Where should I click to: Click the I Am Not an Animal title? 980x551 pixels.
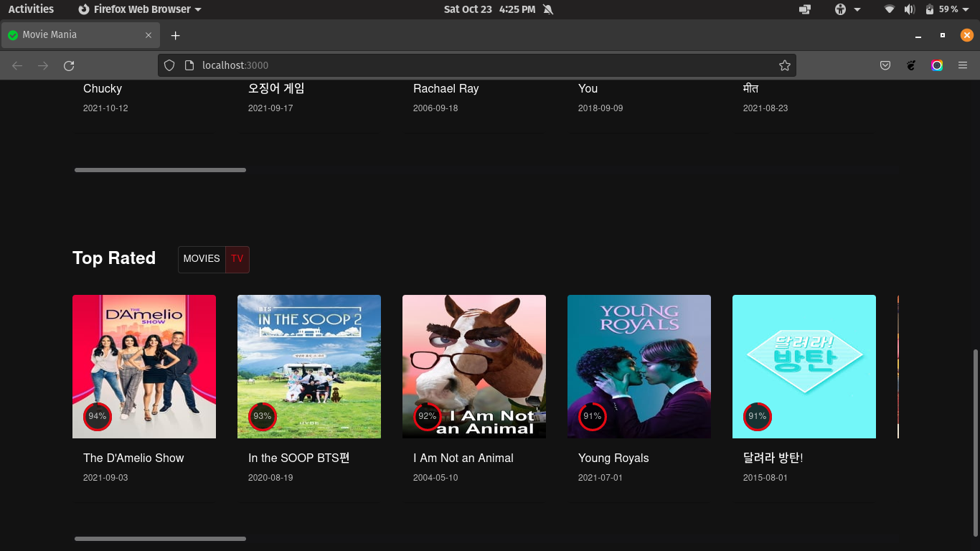pos(463,458)
